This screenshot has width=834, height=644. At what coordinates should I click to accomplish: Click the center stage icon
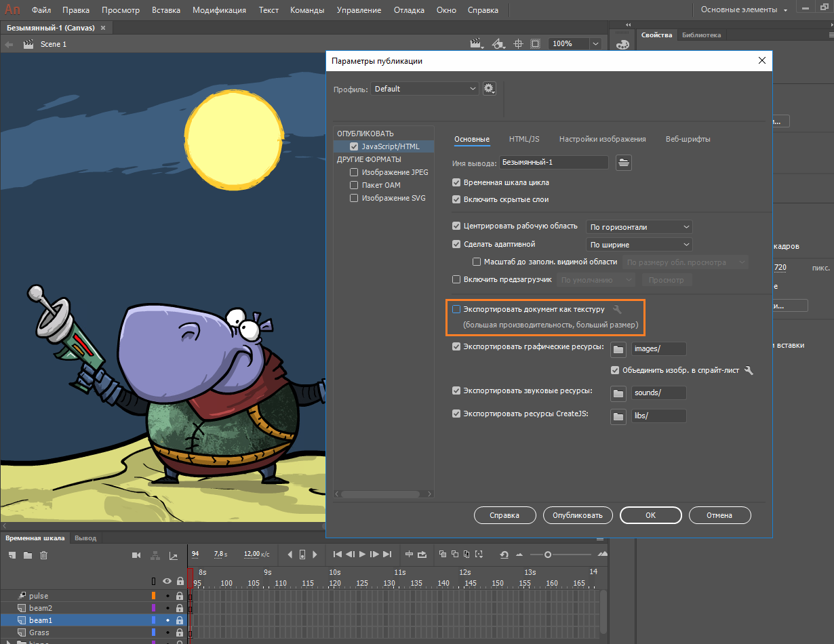[x=518, y=44]
